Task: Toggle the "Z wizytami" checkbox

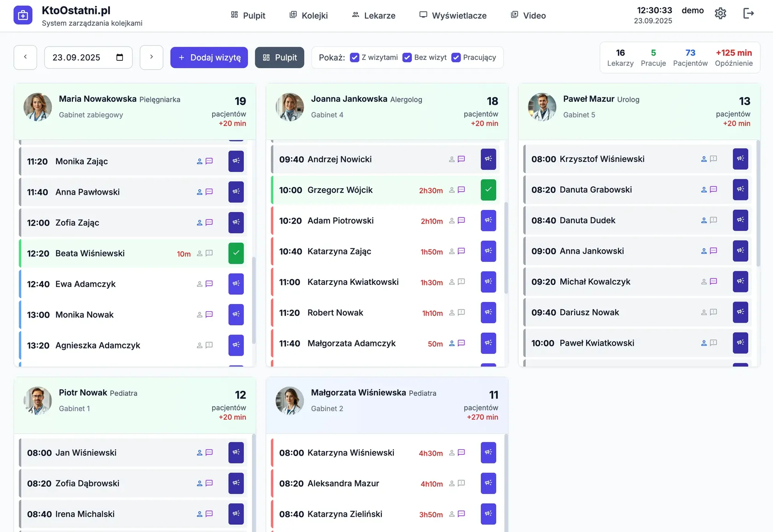Action: [x=355, y=58]
